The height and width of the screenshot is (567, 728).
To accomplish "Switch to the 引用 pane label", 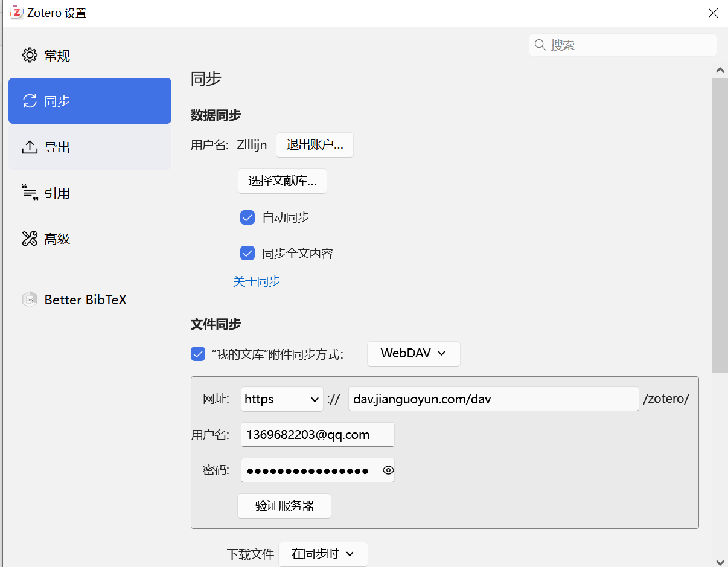I will pos(57,193).
